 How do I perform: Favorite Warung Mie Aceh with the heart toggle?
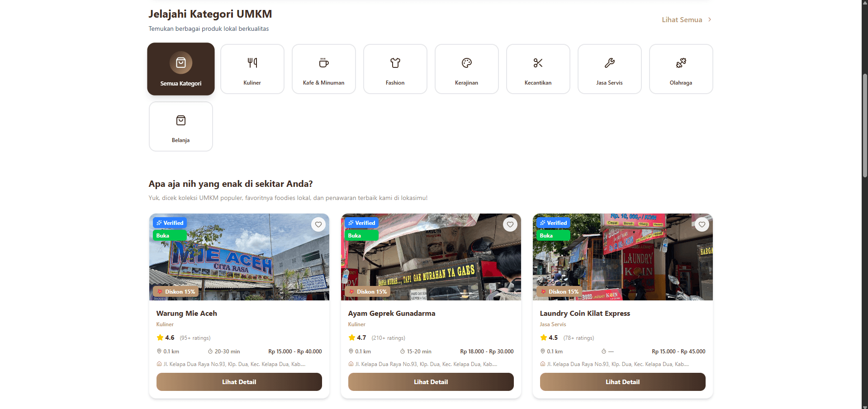tap(318, 224)
